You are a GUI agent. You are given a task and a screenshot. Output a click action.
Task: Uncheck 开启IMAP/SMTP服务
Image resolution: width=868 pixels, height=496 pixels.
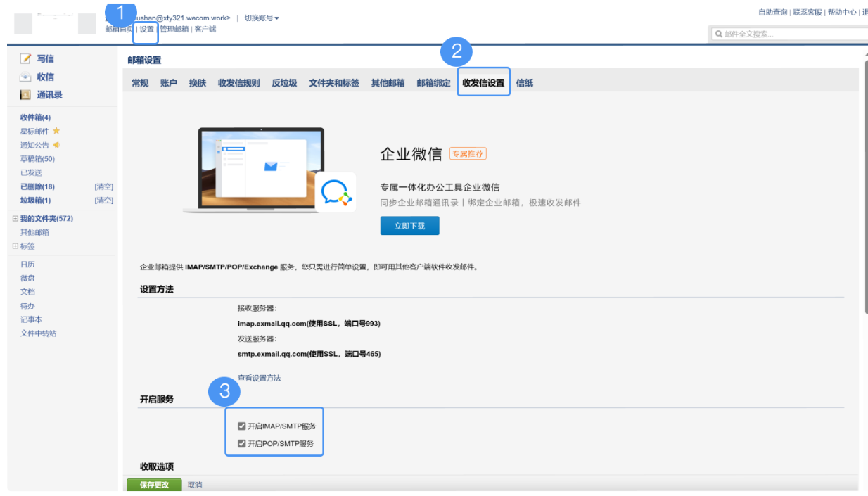(242, 426)
